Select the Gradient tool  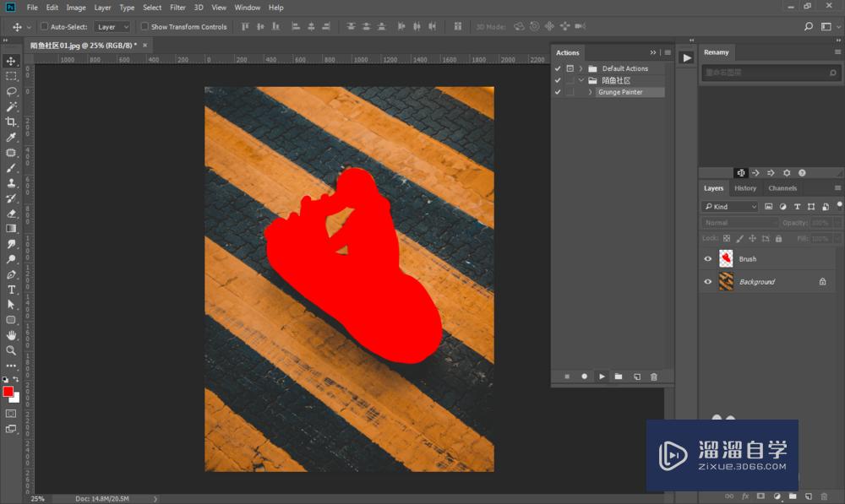pos(11,228)
